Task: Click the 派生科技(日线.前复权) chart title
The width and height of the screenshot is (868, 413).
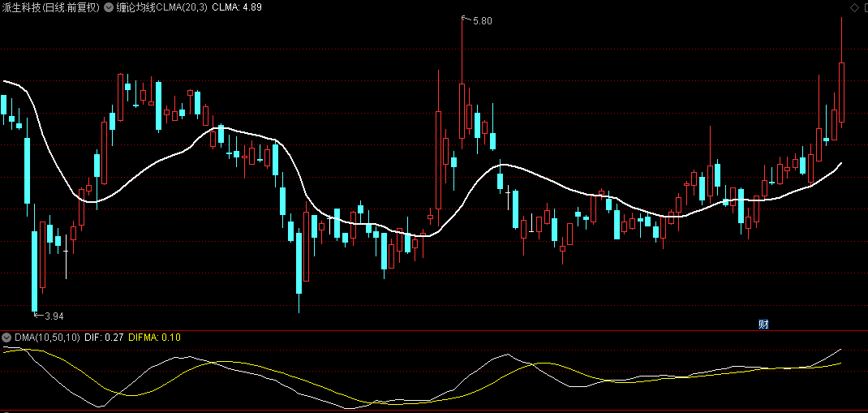Action: [x=51, y=7]
